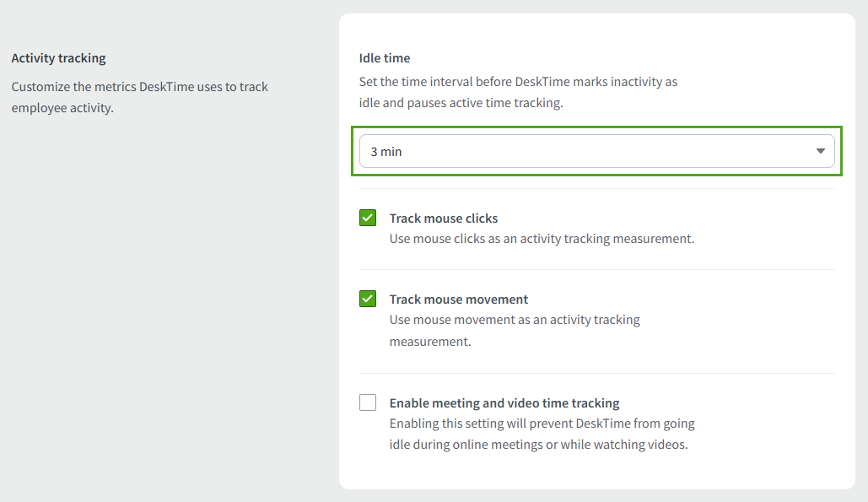Disable the Track mouse movement checkbox

[368, 300]
